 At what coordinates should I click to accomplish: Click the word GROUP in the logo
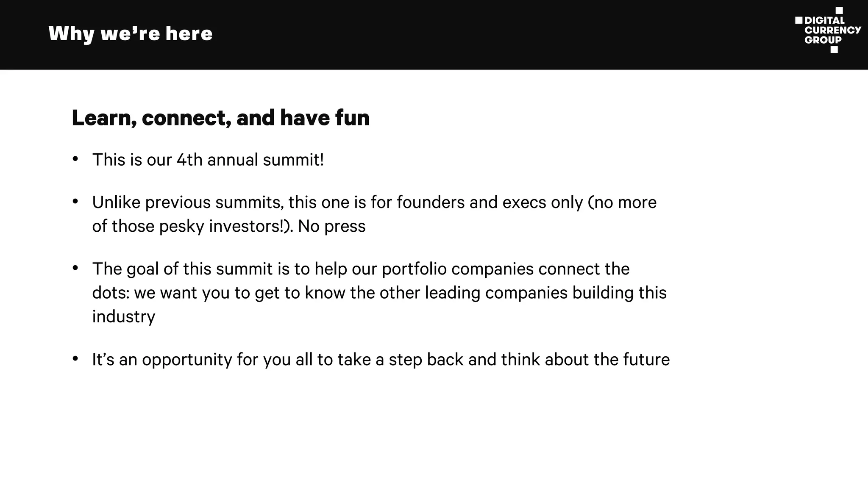click(x=823, y=40)
